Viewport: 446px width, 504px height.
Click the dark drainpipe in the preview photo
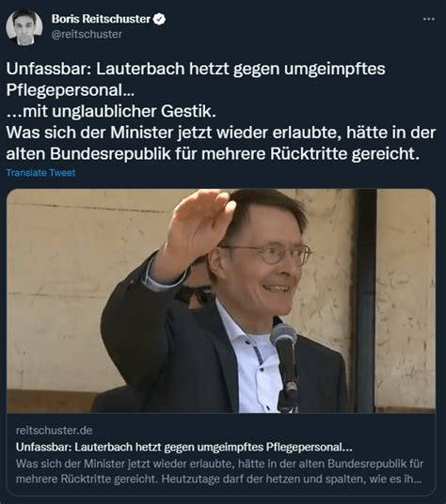[366, 301]
